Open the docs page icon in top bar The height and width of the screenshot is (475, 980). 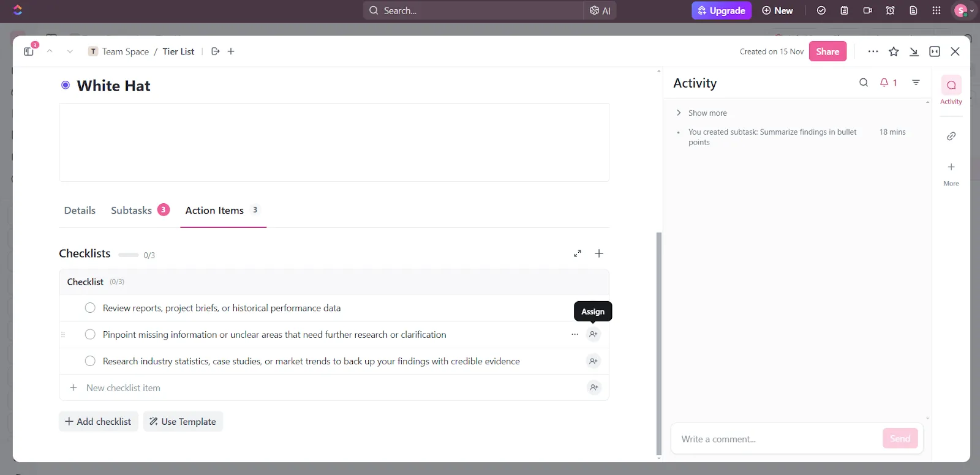pos(913,10)
